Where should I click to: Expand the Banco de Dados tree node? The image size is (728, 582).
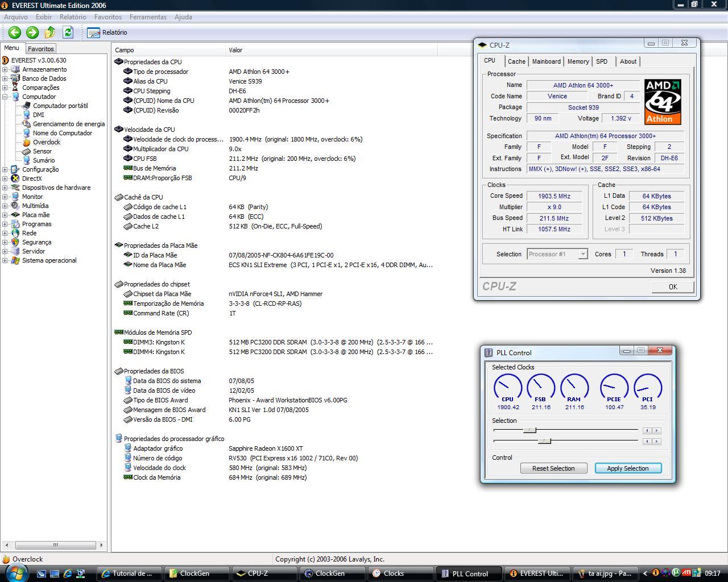[x=5, y=78]
